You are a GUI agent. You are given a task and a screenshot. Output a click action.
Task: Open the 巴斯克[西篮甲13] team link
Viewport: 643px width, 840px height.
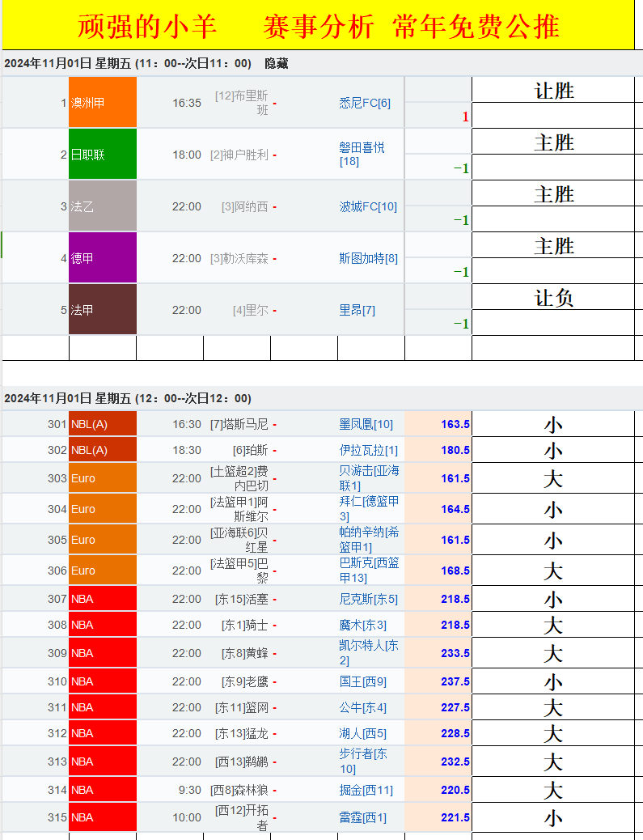[x=369, y=570]
